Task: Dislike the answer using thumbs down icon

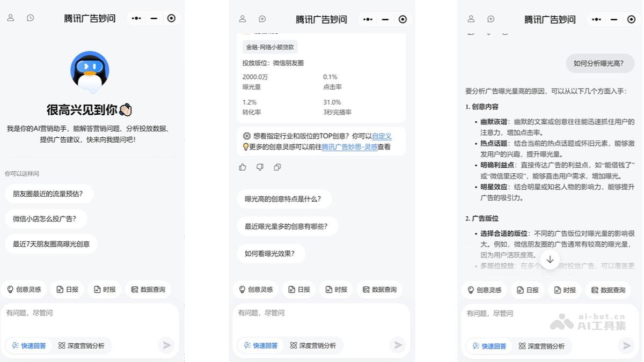Action: point(260,167)
